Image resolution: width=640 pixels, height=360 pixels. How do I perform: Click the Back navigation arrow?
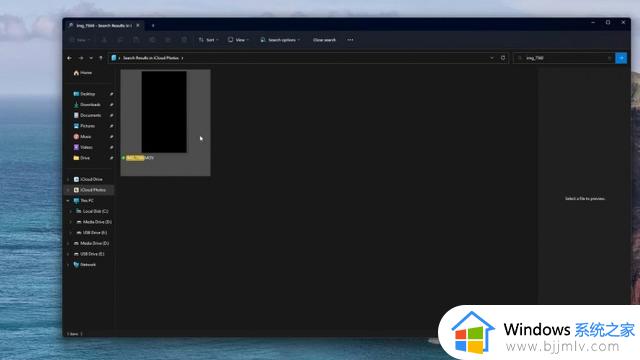pyautogui.click(x=69, y=58)
